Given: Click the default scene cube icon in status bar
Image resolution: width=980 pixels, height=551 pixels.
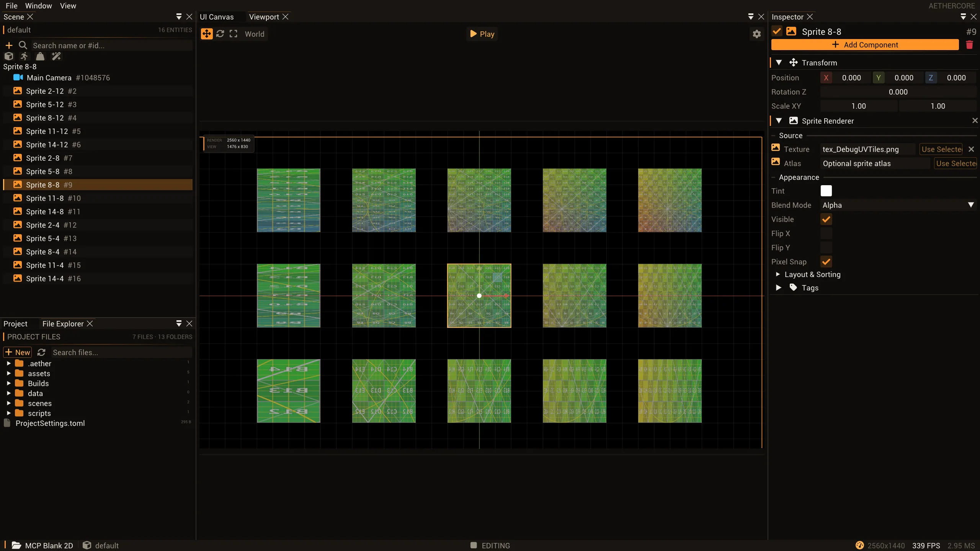Looking at the screenshot, I should pos(87,545).
